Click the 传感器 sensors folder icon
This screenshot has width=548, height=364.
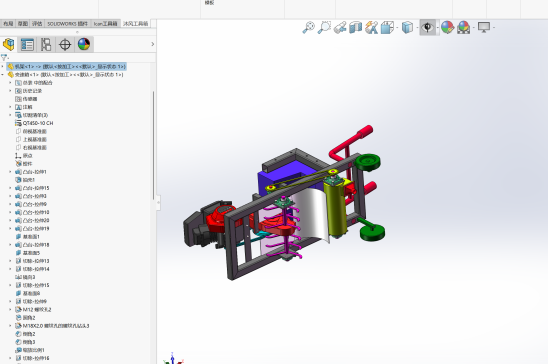(x=18, y=99)
